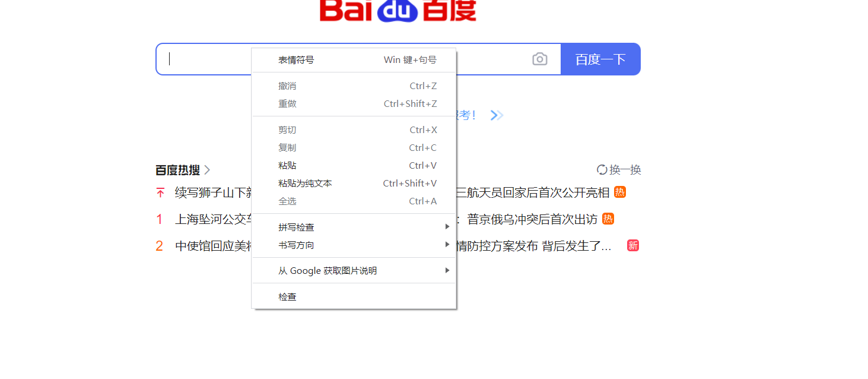Select 剪切 menu entry
This screenshot has height=379, width=868.
click(x=354, y=130)
